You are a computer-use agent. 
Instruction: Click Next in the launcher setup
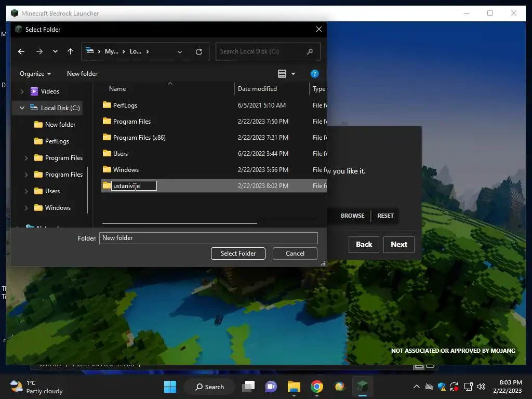tap(399, 245)
